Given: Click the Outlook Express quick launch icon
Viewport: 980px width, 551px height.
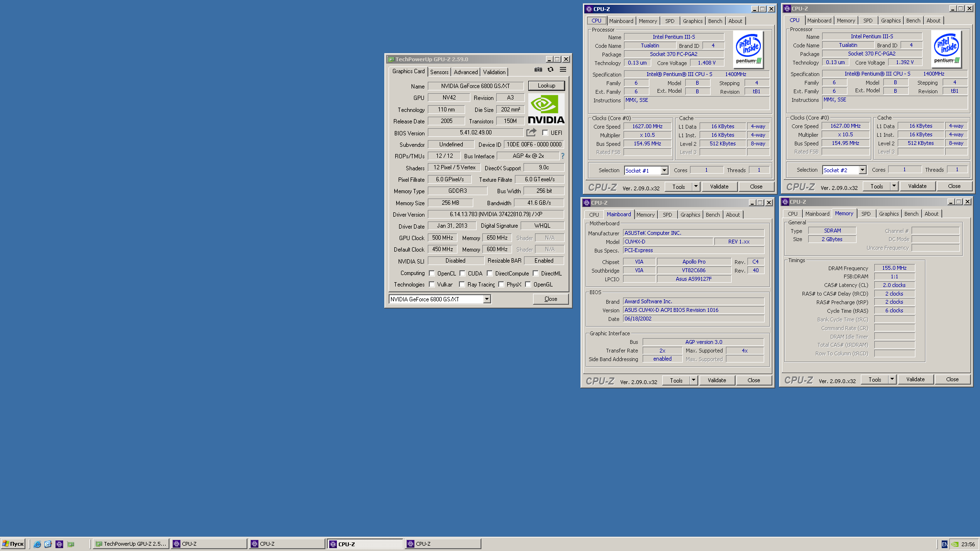Looking at the screenshot, I should (x=48, y=544).
